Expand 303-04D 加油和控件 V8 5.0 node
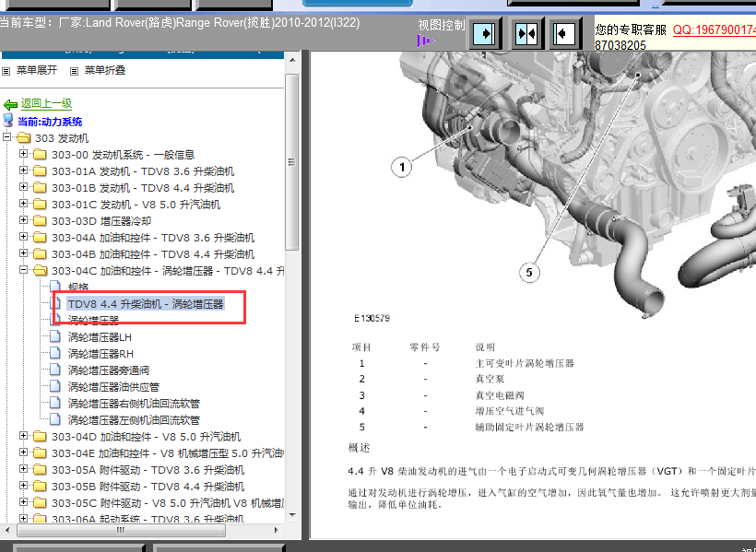The width and height of the screenshot is (756, 552). pyautogui.click(x=23, y=435)
